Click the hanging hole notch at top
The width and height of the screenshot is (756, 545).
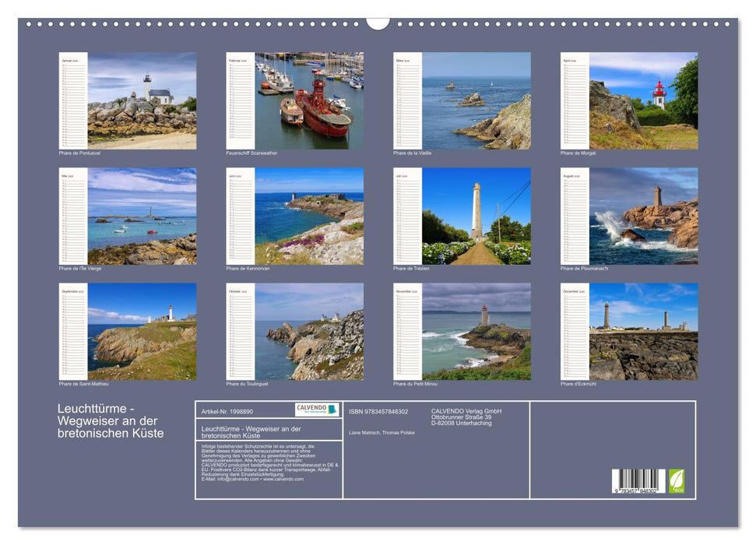click(378, 23)
